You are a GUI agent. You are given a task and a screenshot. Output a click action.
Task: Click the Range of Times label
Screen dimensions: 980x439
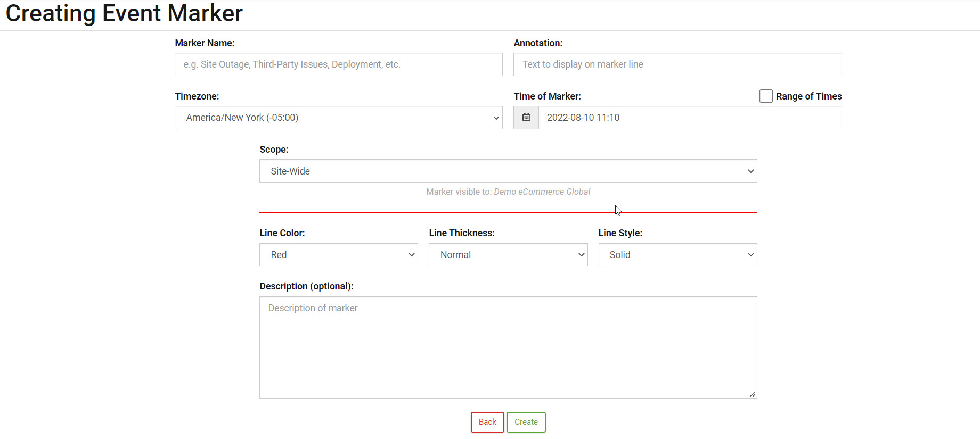[808, 96]
